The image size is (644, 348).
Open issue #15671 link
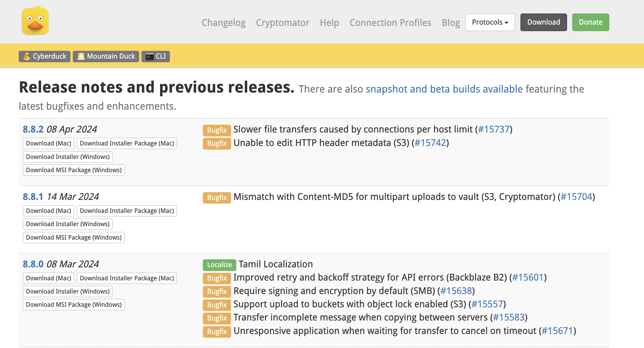coord(557,331)
